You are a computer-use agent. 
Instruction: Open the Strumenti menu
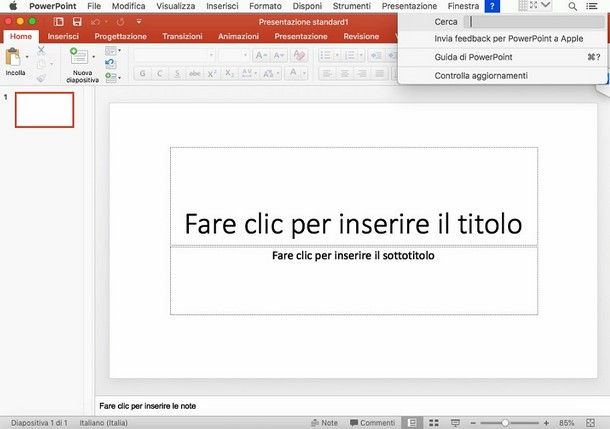point(352,6)
